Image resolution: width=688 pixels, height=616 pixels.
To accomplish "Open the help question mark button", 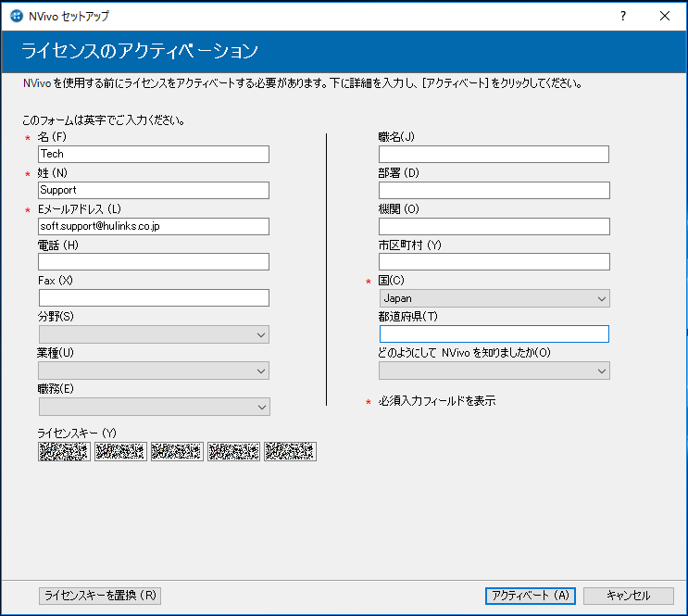I will point(622,17).
